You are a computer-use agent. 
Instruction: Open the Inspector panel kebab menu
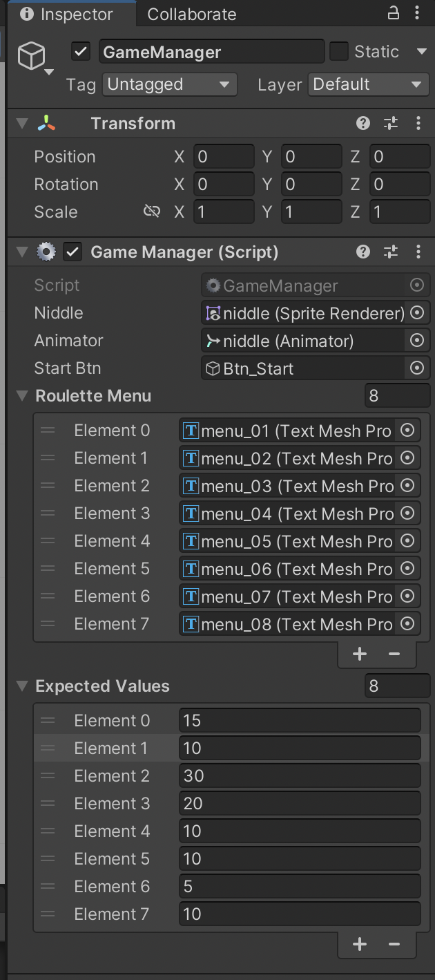coord(417,13)
